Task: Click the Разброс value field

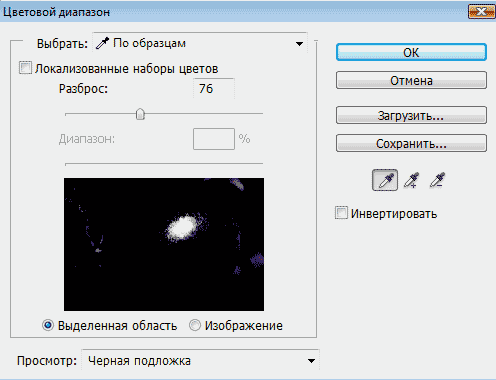Action: [214, 89]
